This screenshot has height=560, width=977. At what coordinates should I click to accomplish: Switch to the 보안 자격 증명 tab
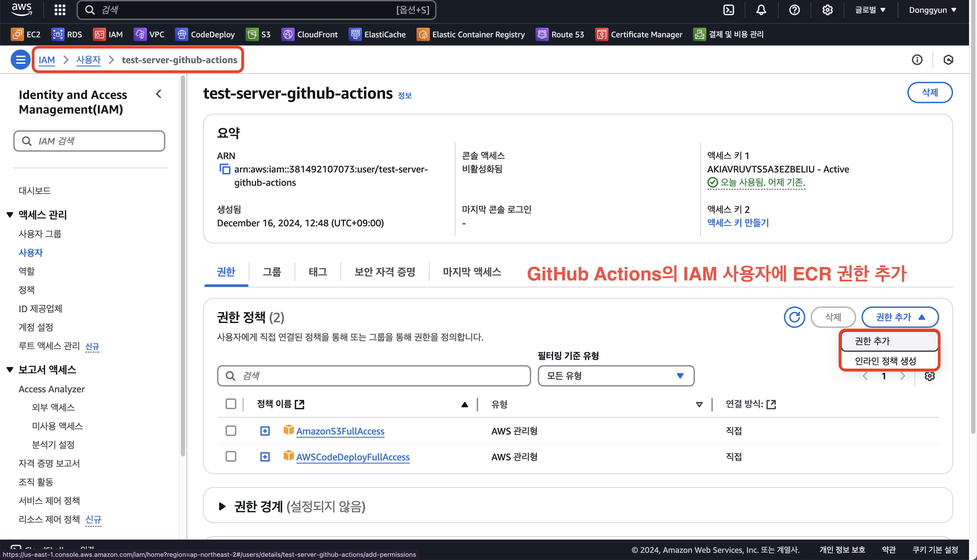(385, 272)
